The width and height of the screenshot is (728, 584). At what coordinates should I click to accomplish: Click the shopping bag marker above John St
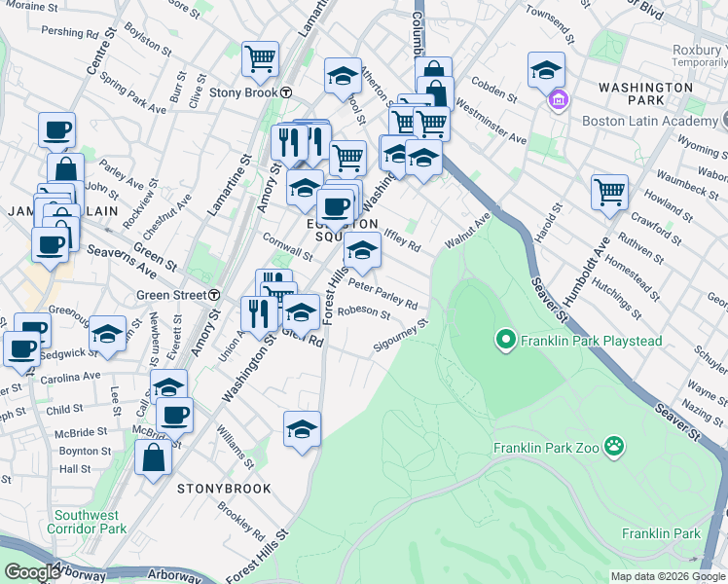tap(65, 168)
